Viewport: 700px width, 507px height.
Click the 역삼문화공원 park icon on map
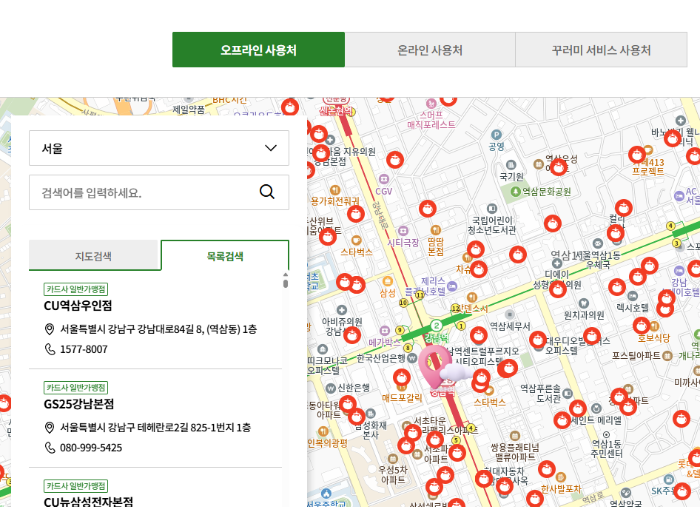516,191
